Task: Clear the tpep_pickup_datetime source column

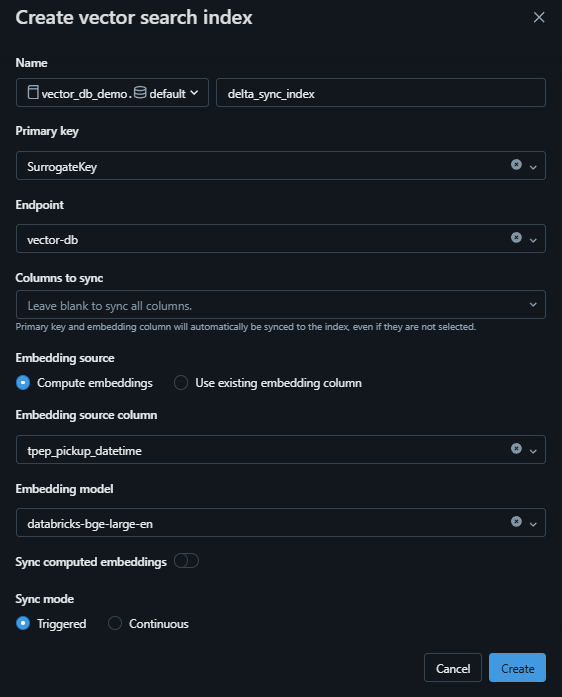Action: [516, 449]
